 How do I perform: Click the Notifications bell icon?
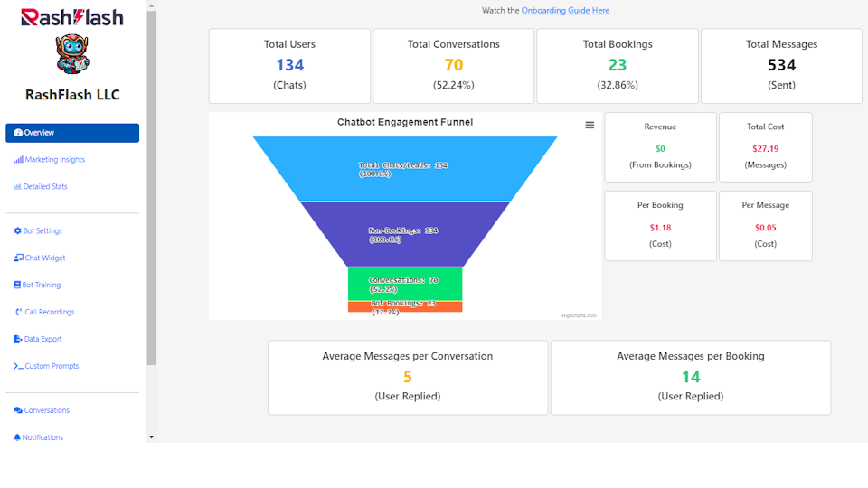point(17,437)
